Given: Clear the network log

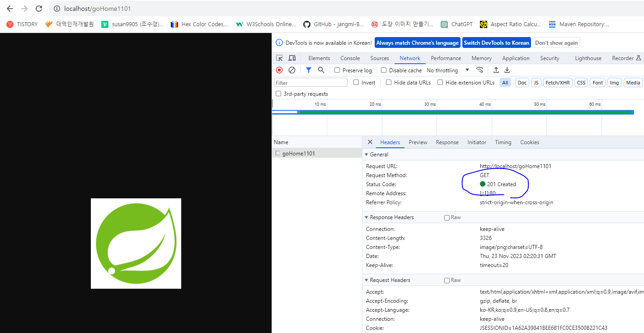Looking at the screenshot, I should click(x=292, y=70).
